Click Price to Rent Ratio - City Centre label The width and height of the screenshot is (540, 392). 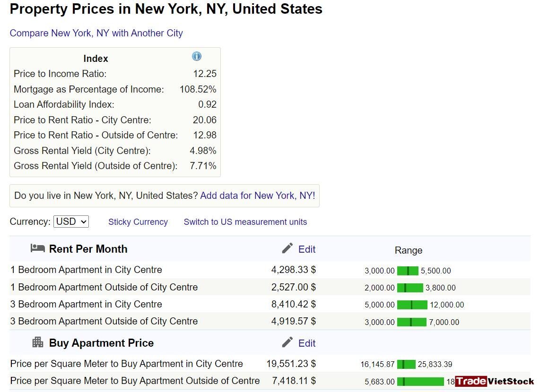tap(83, 120)
